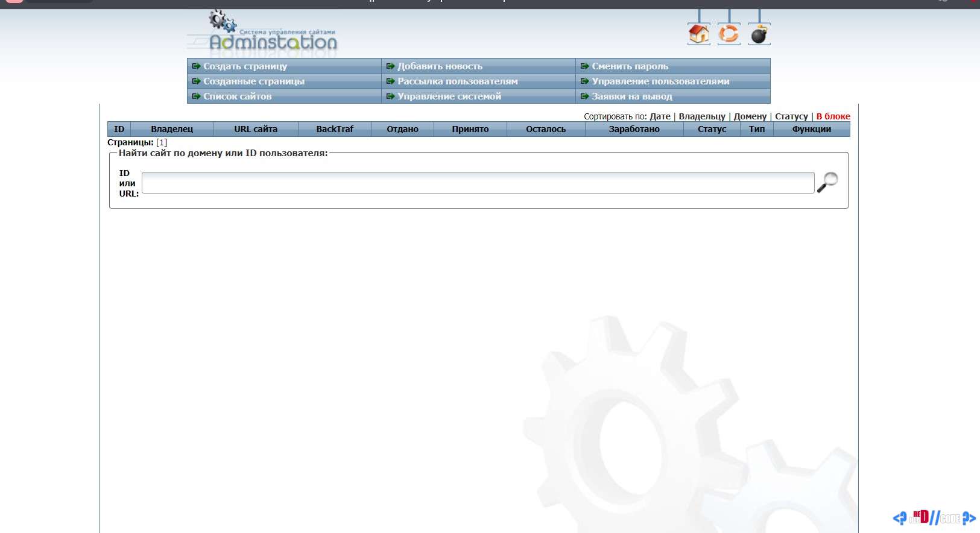Open Управление системой menu item
980x533 pixels.
click(449, 96)
